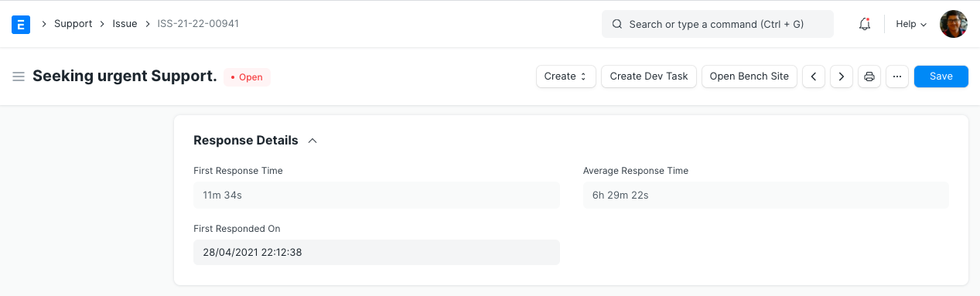This screenshot has width=980, height=296.
Task: Click the Open status indicator
Action: tap(247, 77)
